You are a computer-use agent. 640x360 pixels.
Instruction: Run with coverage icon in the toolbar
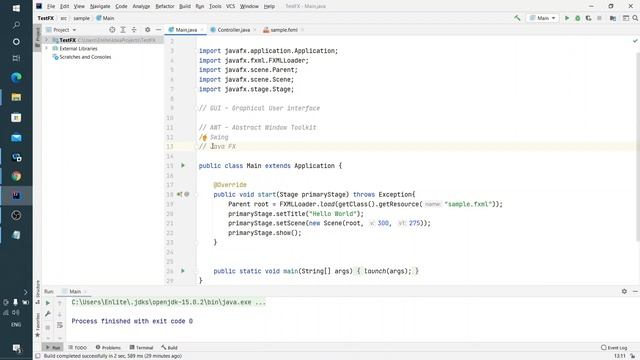click(588, 18)
